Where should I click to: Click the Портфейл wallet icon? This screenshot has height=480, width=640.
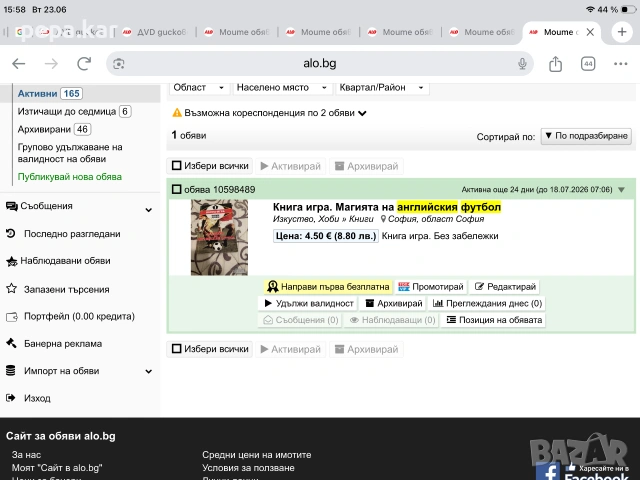pyautogui.click(x=12, y=317)
